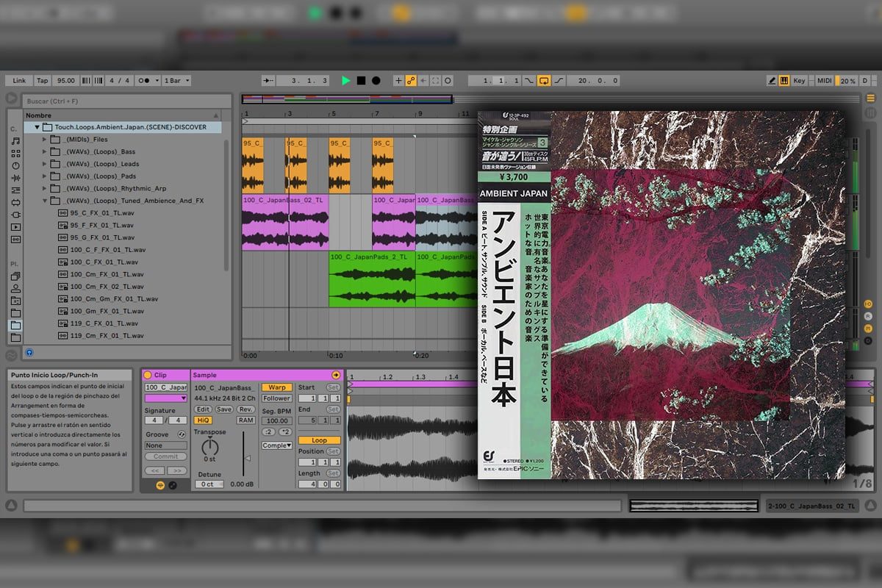
Task: Open the Plug-ins category in browser sidebar
Action: (x=15, y=215)
